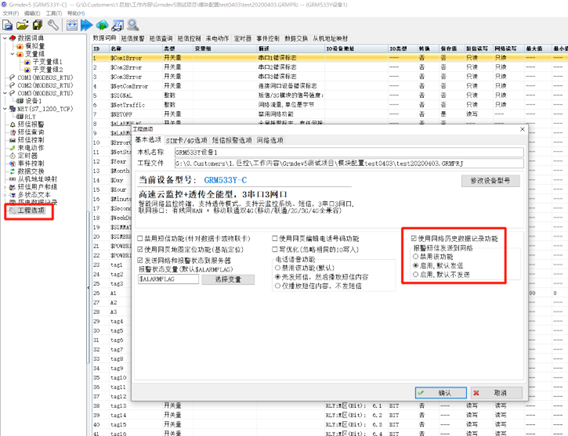Click the open folder toolbar icon
568x436 pixels.
22,25
